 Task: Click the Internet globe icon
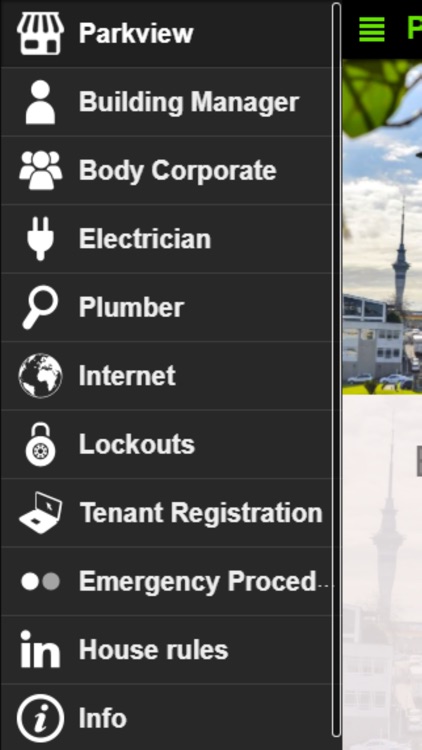pyautogui.click(x=40, y=375)
